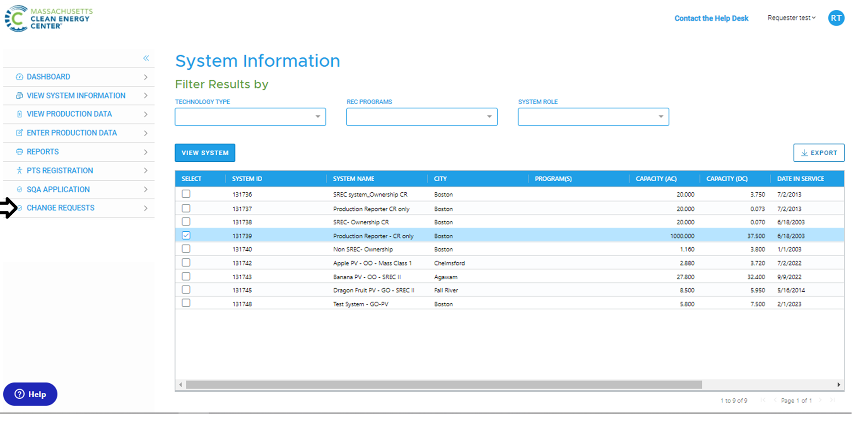
Task: Open the REC Programs dropdown
Action: pos(422,117)
